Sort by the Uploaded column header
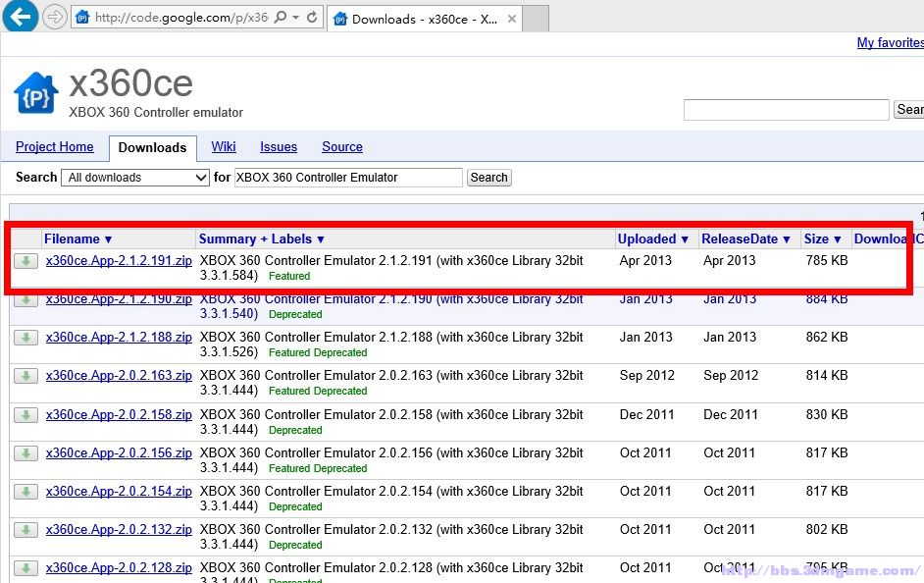 [653, 238]
